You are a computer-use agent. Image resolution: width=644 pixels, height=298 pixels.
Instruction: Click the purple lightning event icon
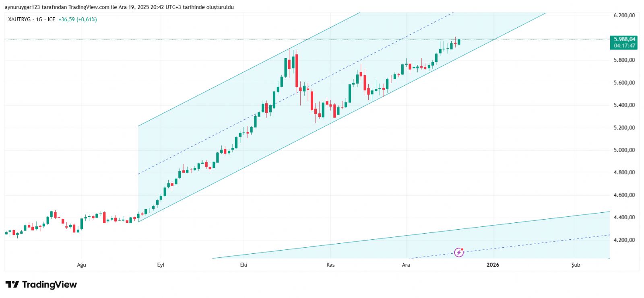tap(459, 253)
